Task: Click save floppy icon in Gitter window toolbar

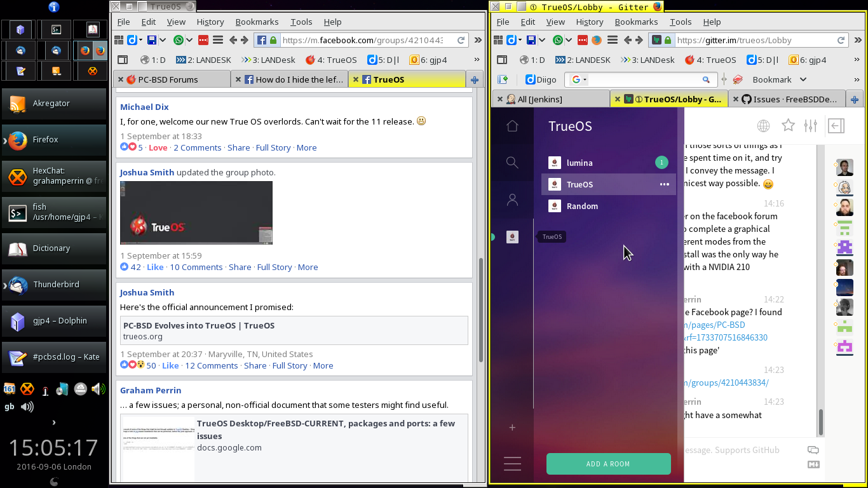Action: coord(532,40)
